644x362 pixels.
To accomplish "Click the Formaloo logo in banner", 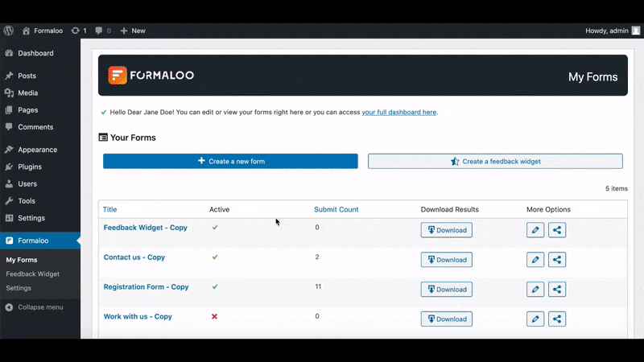I will click(x=151, y=76).
